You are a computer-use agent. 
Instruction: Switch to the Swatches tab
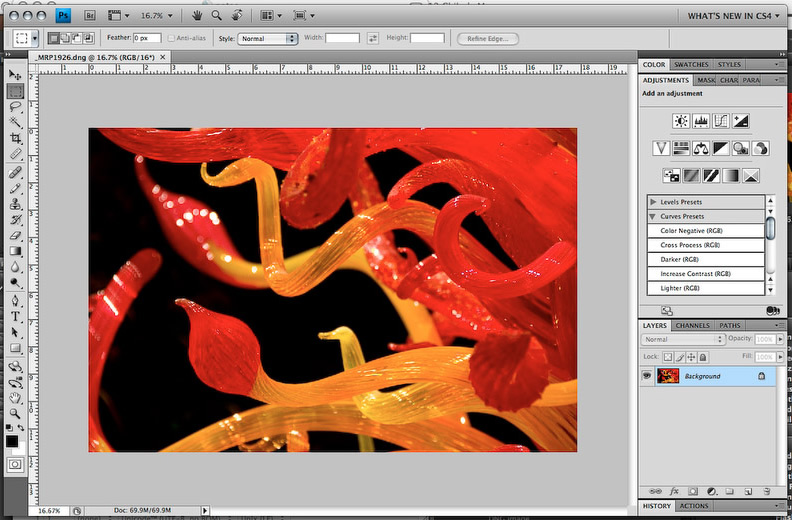(x=691, y=65)
